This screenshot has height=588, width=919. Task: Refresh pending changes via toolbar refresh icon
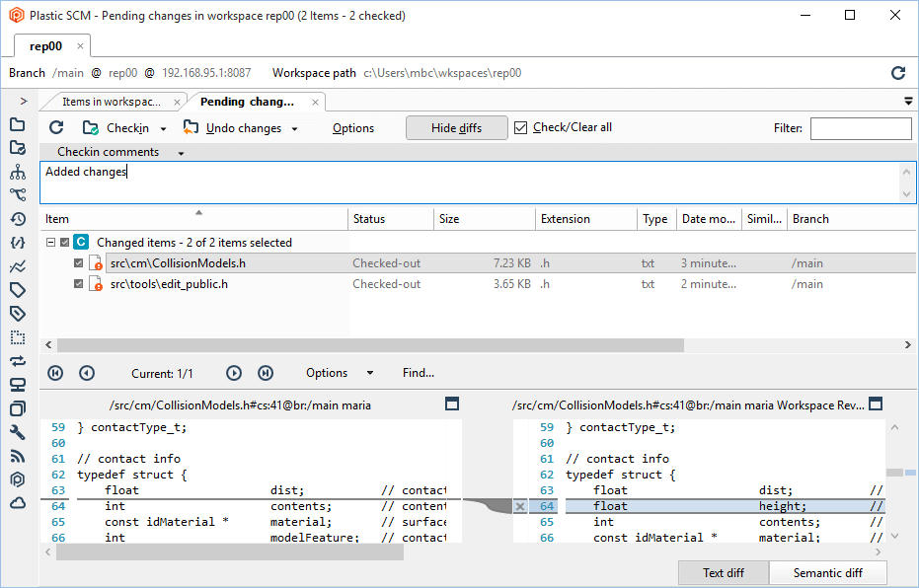click(56, 127)
